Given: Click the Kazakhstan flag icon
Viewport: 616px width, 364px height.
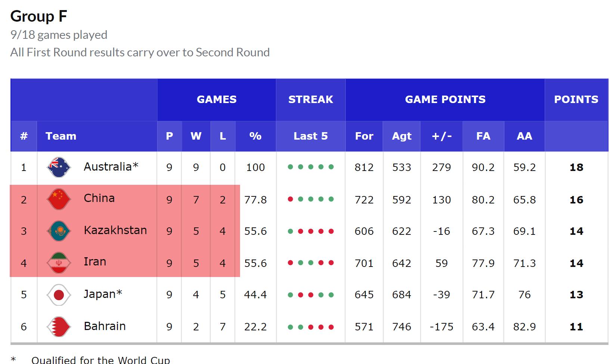Looking at the screenshot, I should (59, 231).
